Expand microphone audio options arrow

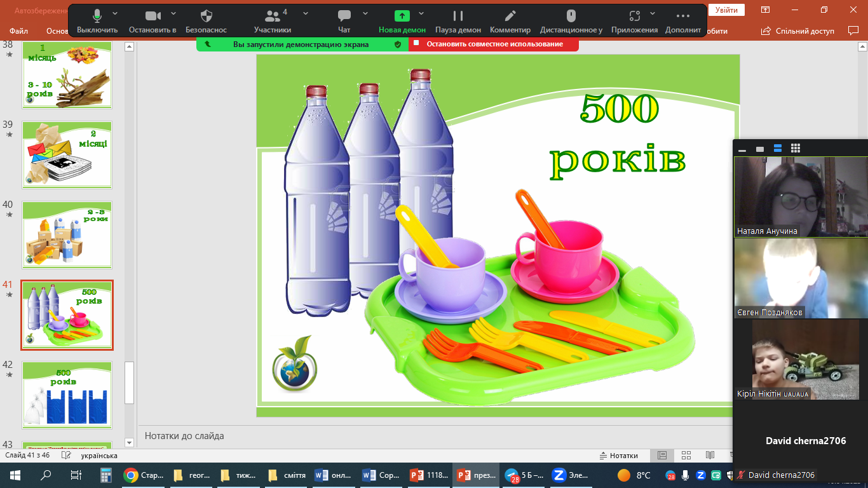pyautogui.click(x=115, y=13)
